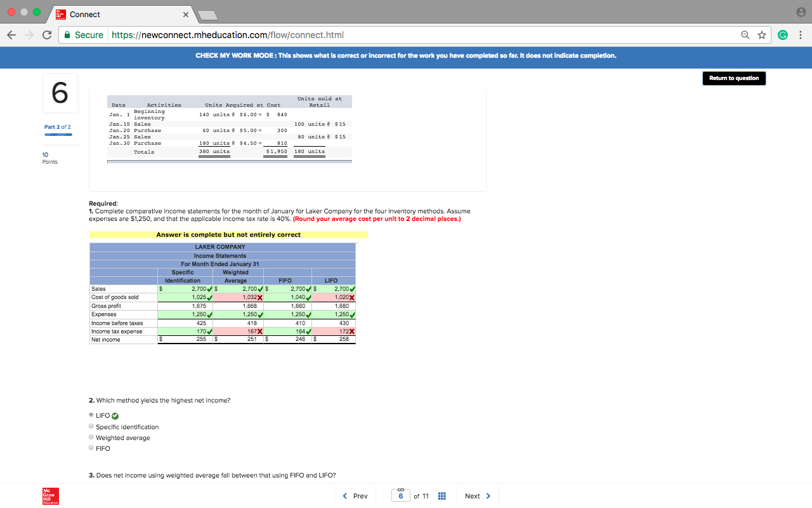Select the Connect tab
Screen dimensions: 812x508
coord(123,15)
